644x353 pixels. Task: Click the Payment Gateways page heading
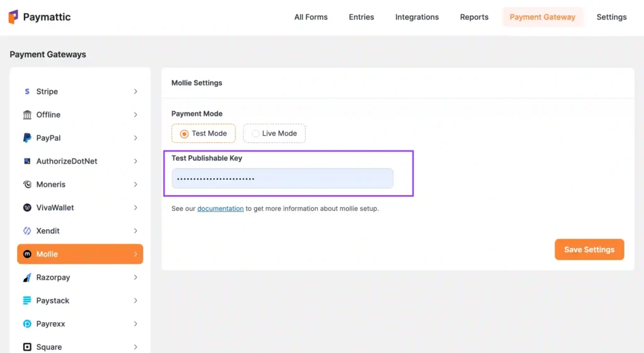[x=48, y=54]
